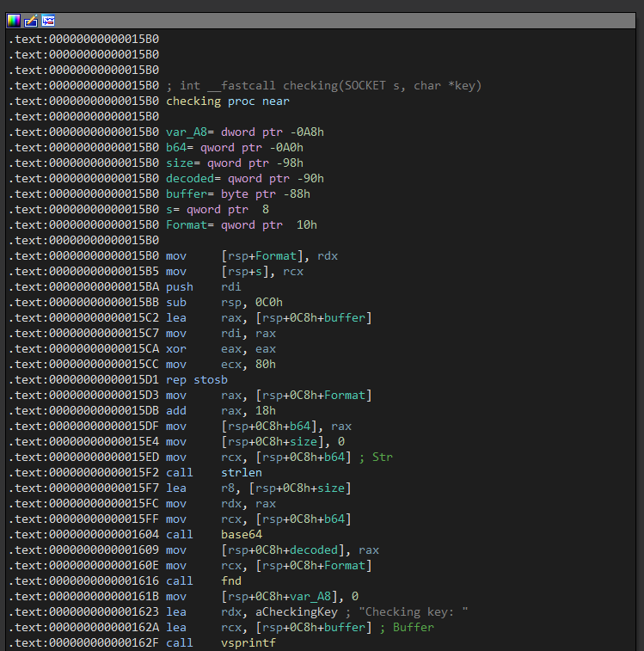The width and height of the screenshot is (644, 651).
Task: Click 'mov [rsp+0C8h+b64], rax' instruction
Action: (x=259, y=426)
